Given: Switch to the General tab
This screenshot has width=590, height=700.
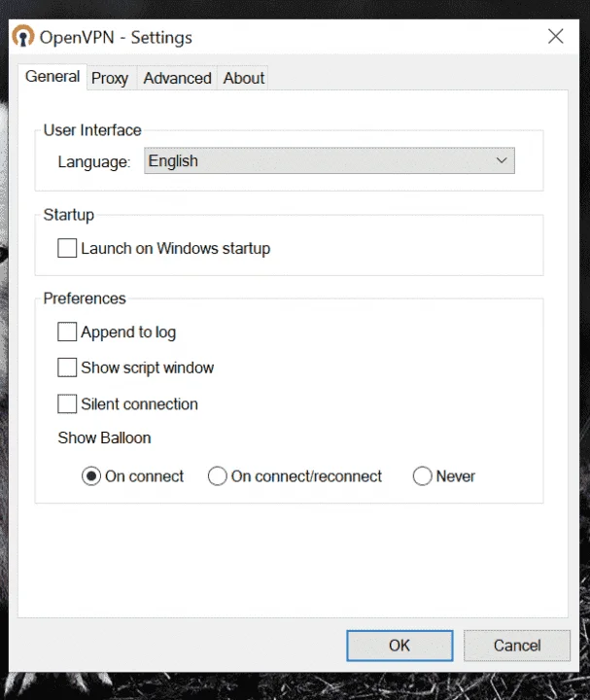Looking at the screenshot, I should click(52, 77).
